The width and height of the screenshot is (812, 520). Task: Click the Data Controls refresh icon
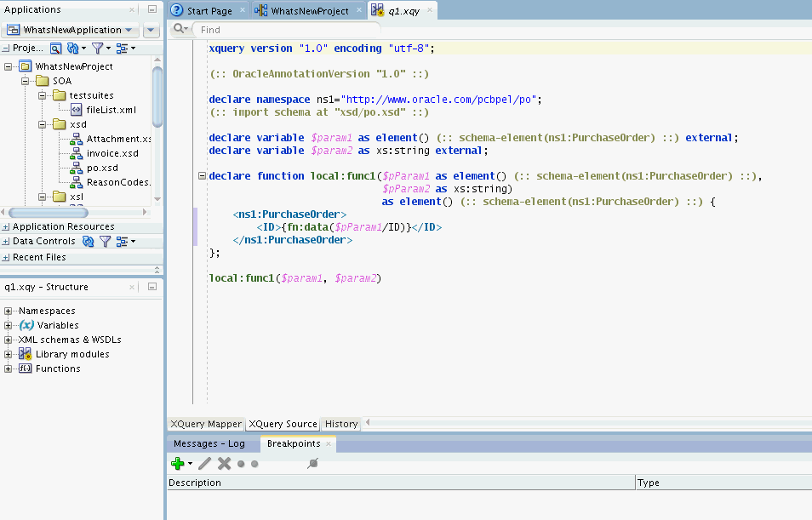click(88, 241)
